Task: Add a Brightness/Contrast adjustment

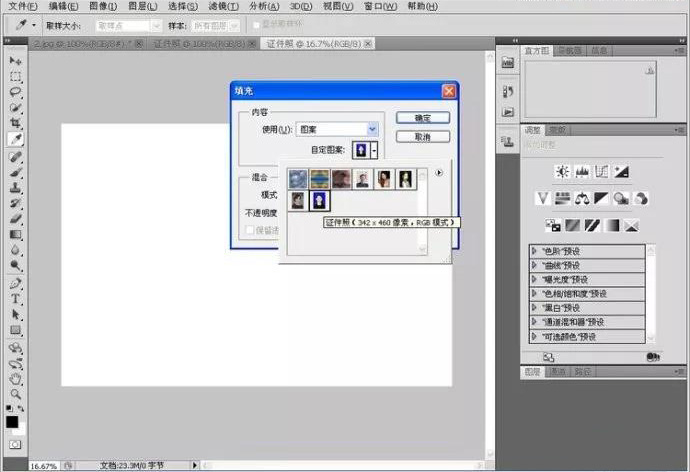Action: pos(562,172)
